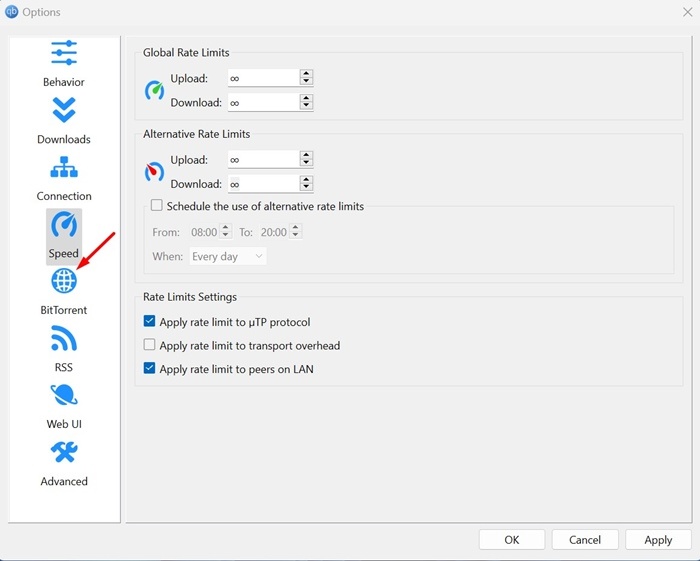Click the Alternative Upload limit field

(263, 159)
